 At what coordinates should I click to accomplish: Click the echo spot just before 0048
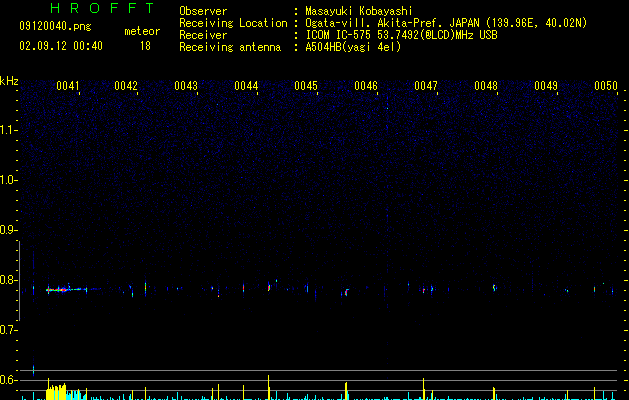(x=495, y=287)
